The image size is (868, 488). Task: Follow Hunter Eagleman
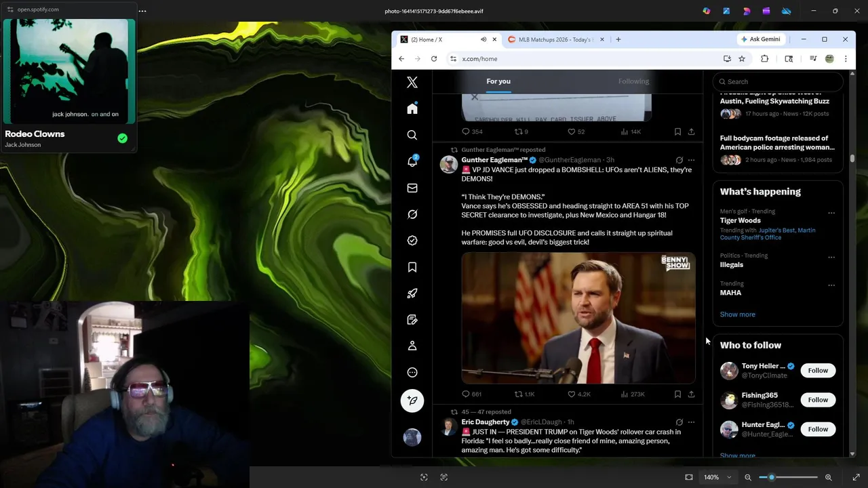(x=818, y=429)
